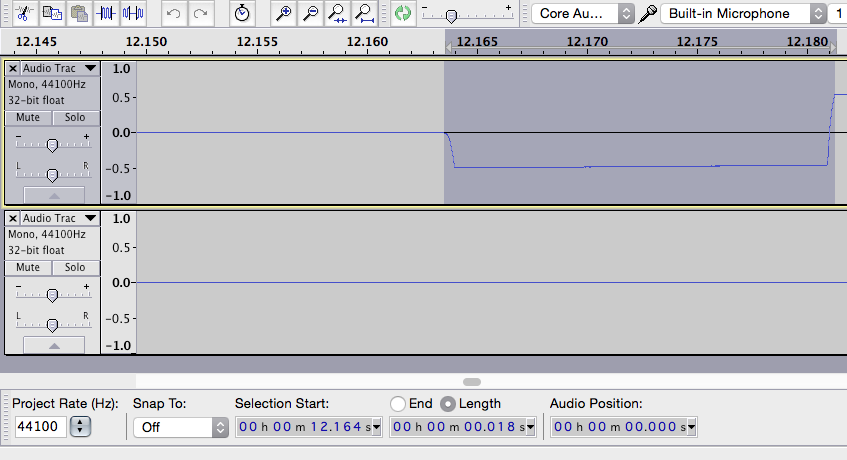Click the Cut scissors icon in toolbar
847x460 pixels.
[x=25, y=14]
